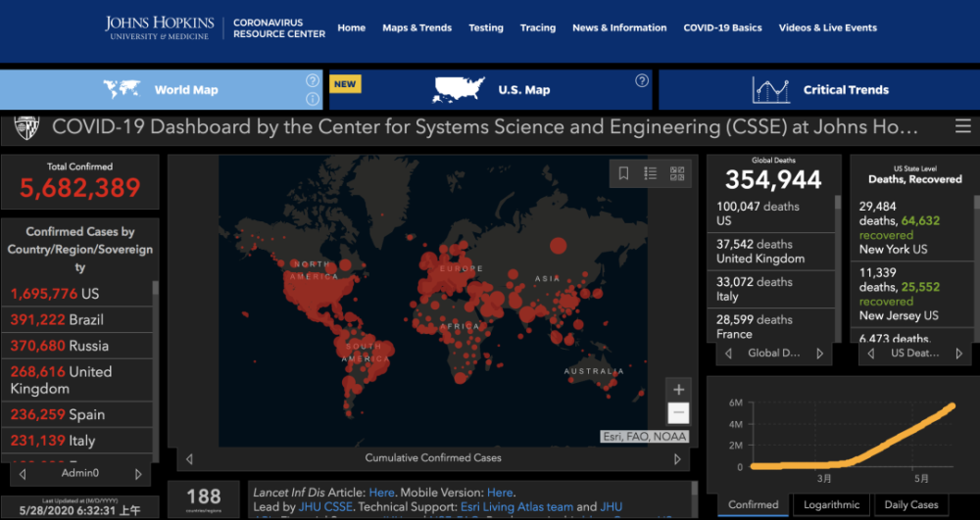Select the Russia row with 370,680 cases
This screenshot has height=520, width=980.
[76, 346]
